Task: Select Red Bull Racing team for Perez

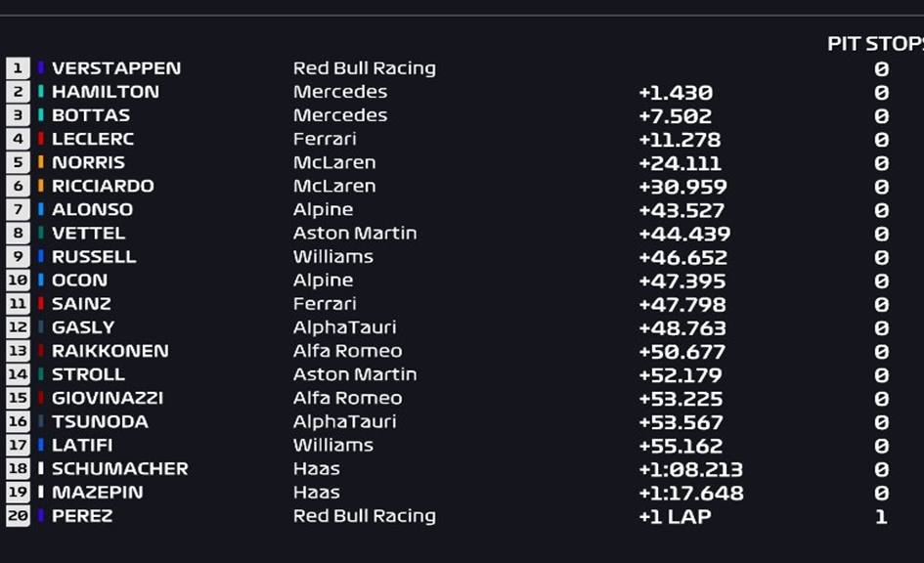Action: pos(364,516)
